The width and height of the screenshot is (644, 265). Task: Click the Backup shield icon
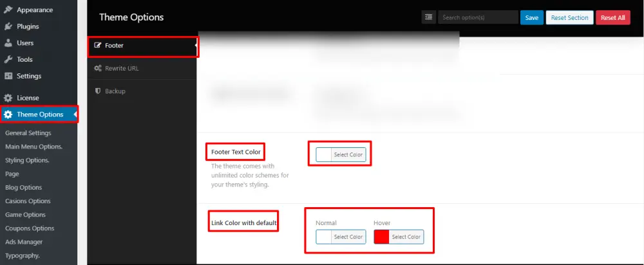point(97,91)
